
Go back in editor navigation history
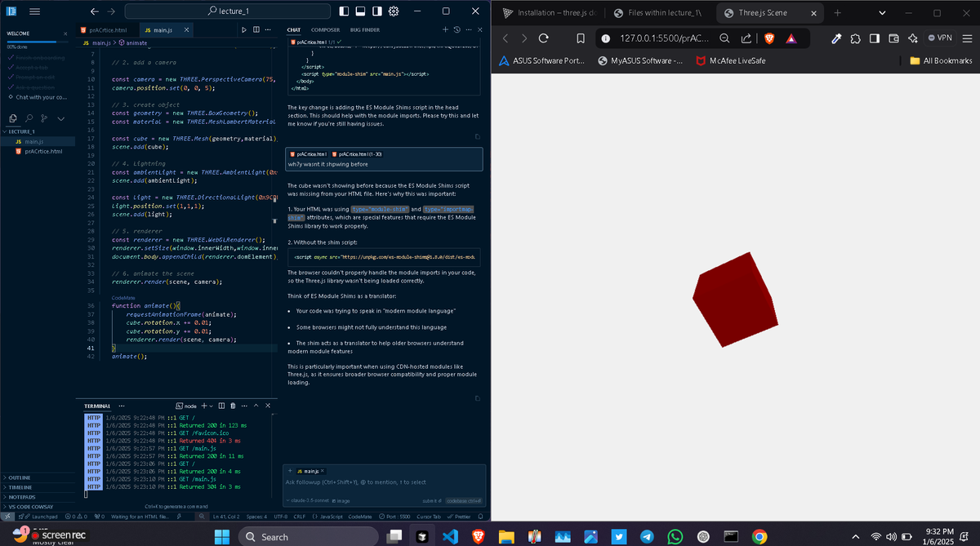[x=95, y=11]
